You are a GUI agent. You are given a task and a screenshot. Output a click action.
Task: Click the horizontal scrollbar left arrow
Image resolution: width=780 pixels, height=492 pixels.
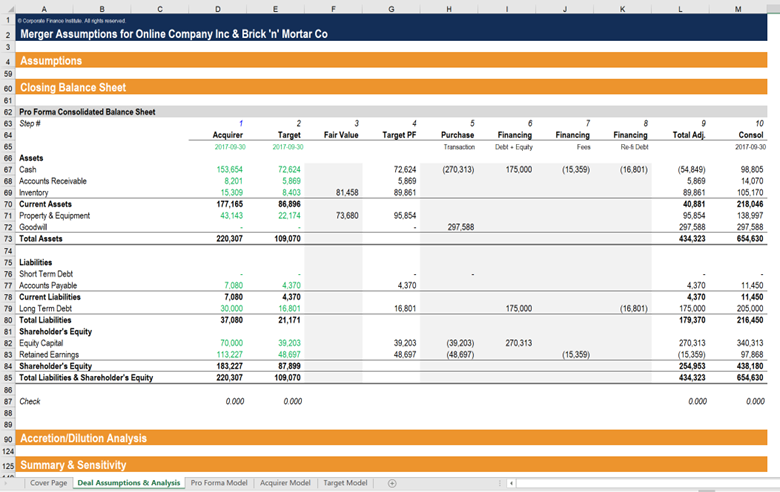(511, 483)
